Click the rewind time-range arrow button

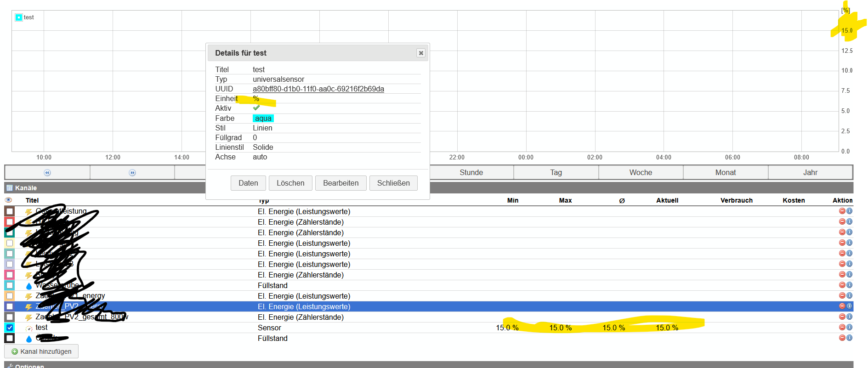point(47,173)
